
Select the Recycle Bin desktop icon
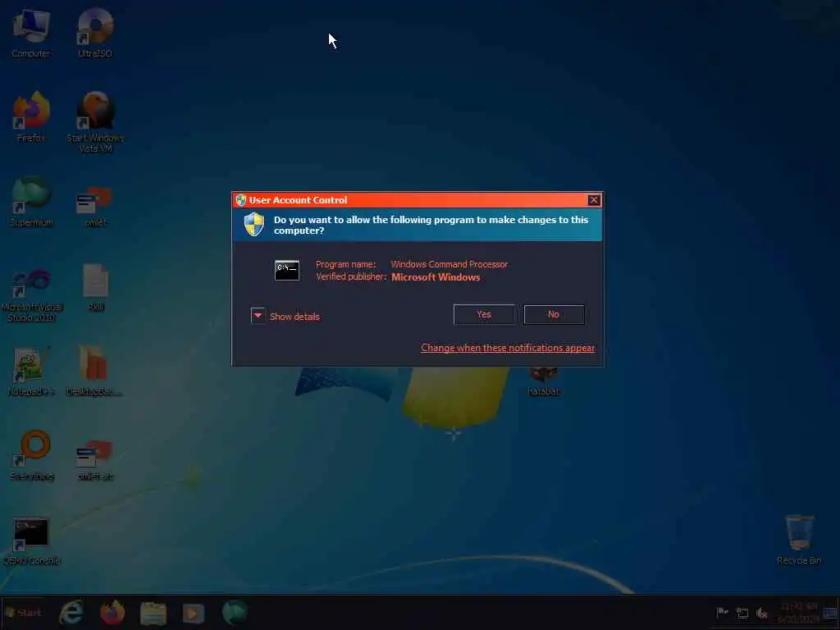pos(799,540)
